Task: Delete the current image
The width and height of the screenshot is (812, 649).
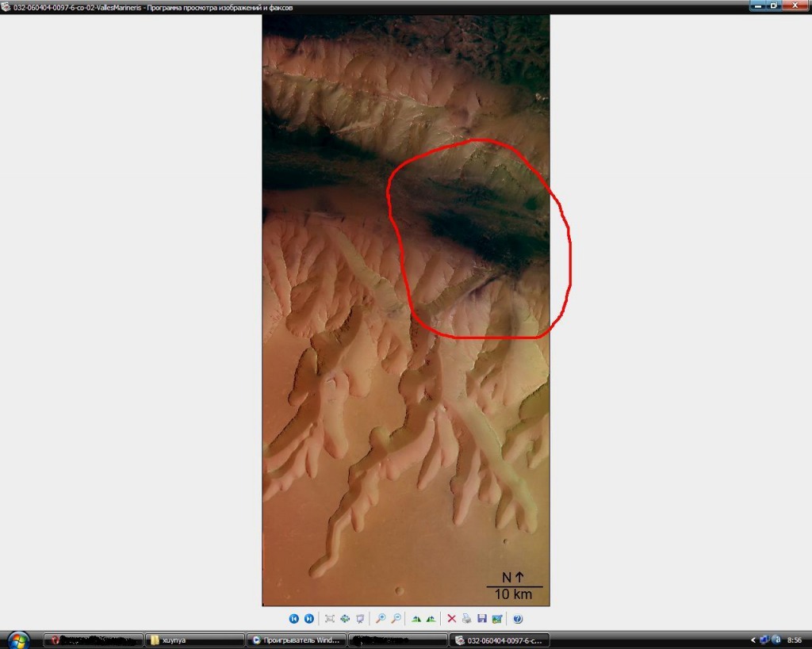Action: [451, 619]
